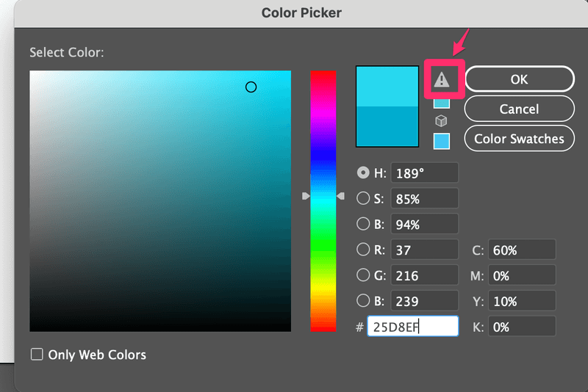Click the out-of-gamut warning triangle icon

pos(441,80)
